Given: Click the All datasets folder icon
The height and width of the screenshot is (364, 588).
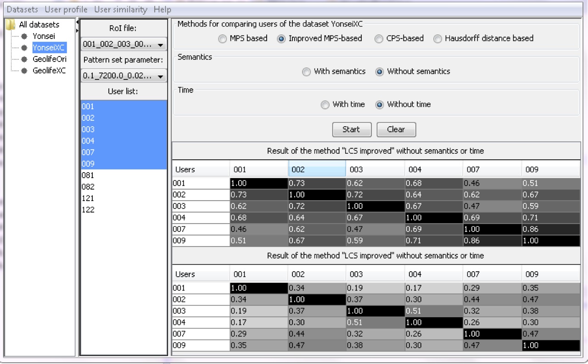Looking at the screenshot, I should tap(11, 25).
